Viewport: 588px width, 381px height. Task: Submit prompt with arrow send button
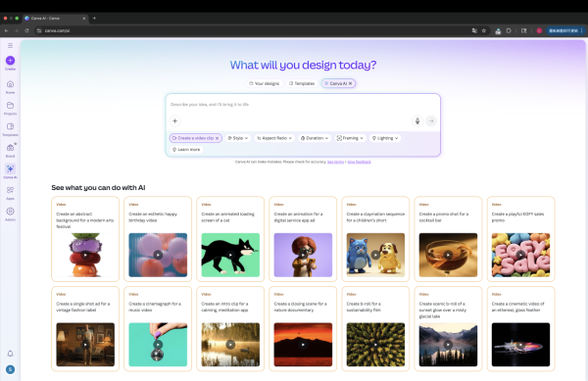(x=431, y=121)
